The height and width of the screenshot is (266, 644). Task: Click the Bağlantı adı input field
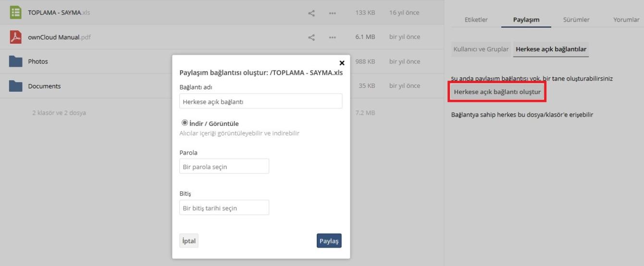tap(261, 101)
